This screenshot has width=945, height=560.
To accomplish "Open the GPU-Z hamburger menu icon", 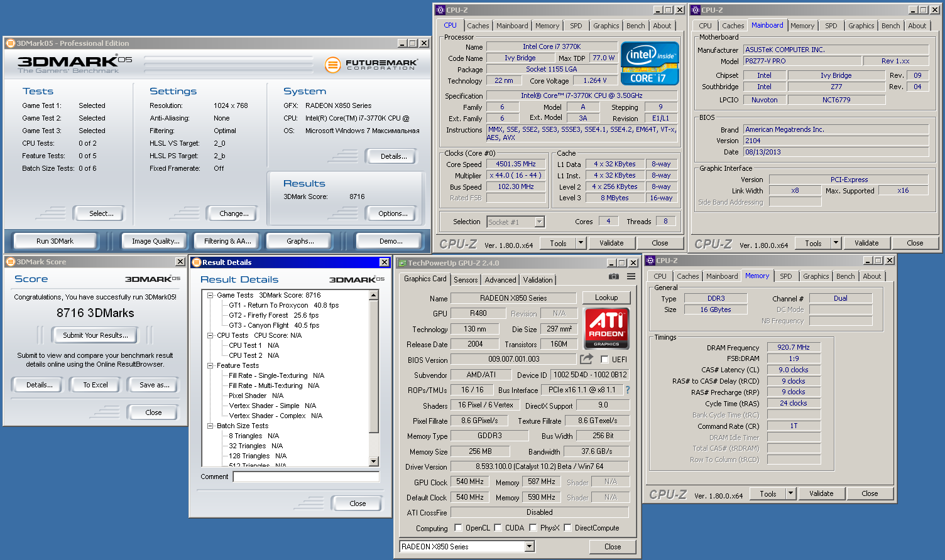I will tap(631, 277).
